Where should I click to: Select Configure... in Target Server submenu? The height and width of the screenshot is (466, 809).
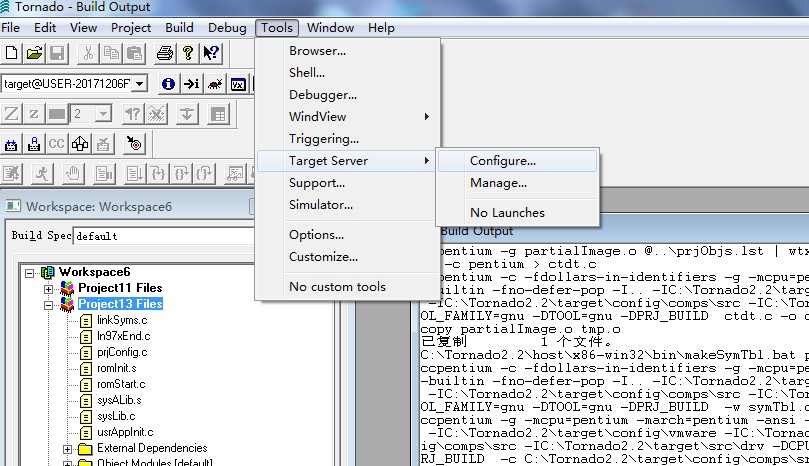(x=517, y=161)
